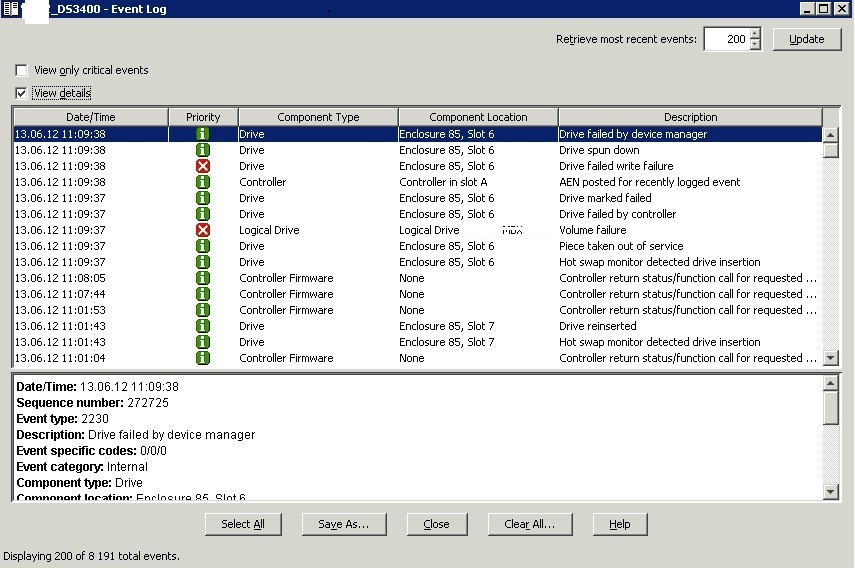This screenshot has height=568, width=855.
Task: Decrease recent events count with down arrow
Action: tap(755, 45)
